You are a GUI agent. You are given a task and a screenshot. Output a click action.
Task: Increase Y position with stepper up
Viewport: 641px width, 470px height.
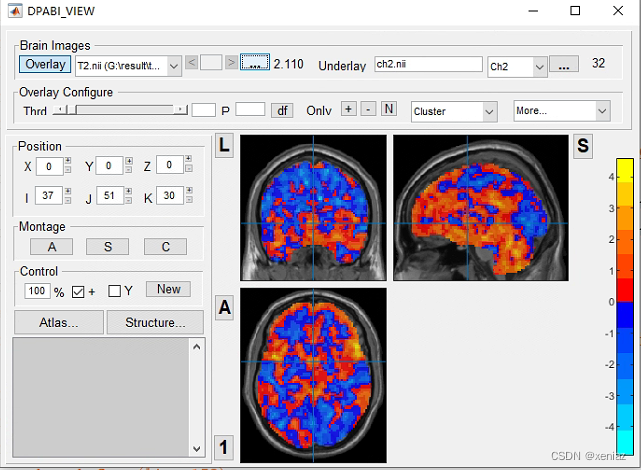[129, 160]
